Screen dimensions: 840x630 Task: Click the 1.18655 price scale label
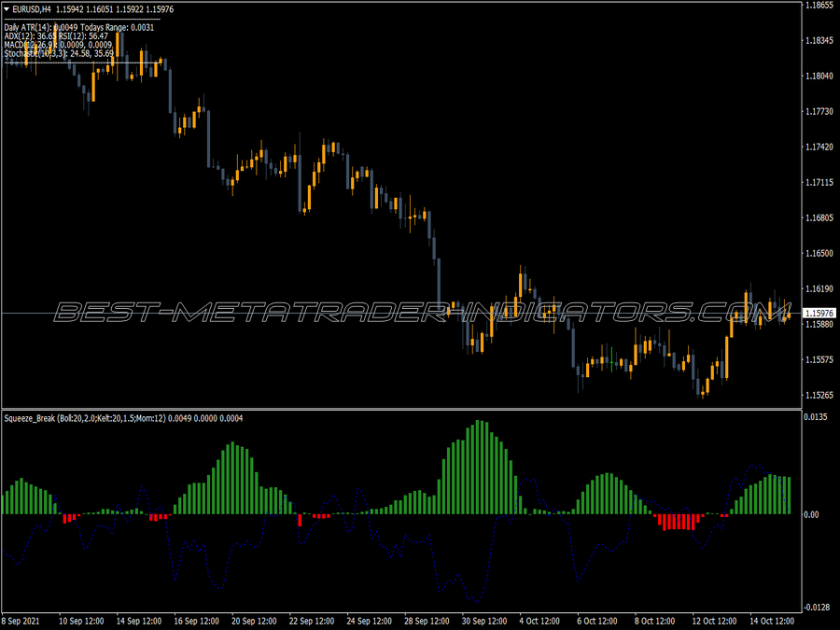click(819, 5)
